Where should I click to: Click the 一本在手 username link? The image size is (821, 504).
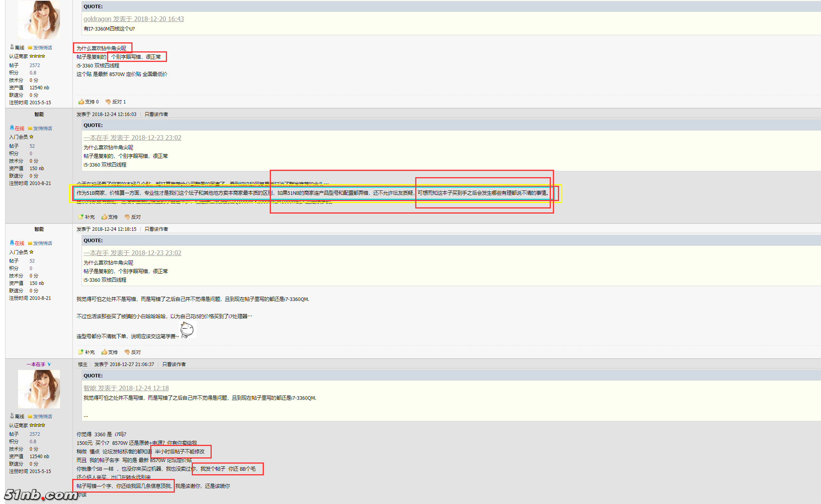point(36,364)
